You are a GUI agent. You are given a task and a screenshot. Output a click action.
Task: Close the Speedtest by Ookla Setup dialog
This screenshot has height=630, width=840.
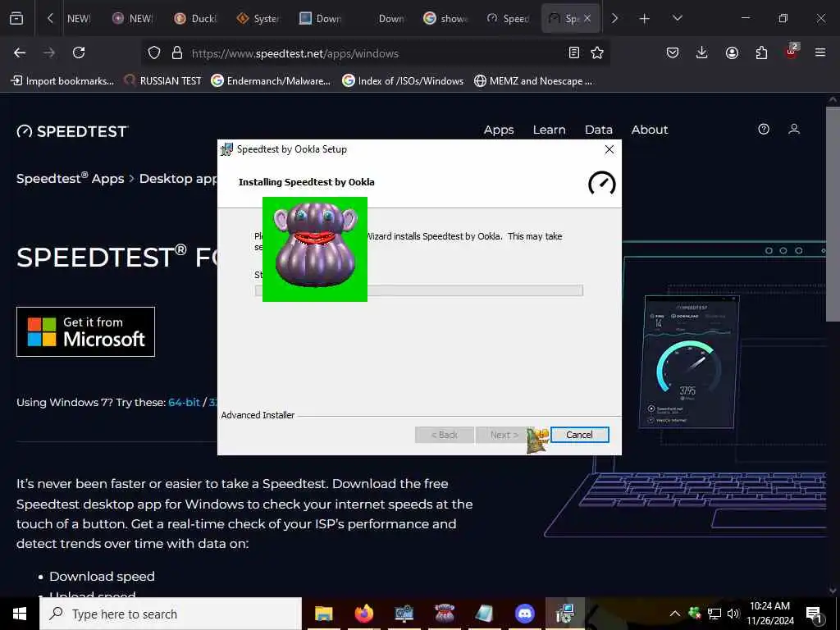(609, 149)
